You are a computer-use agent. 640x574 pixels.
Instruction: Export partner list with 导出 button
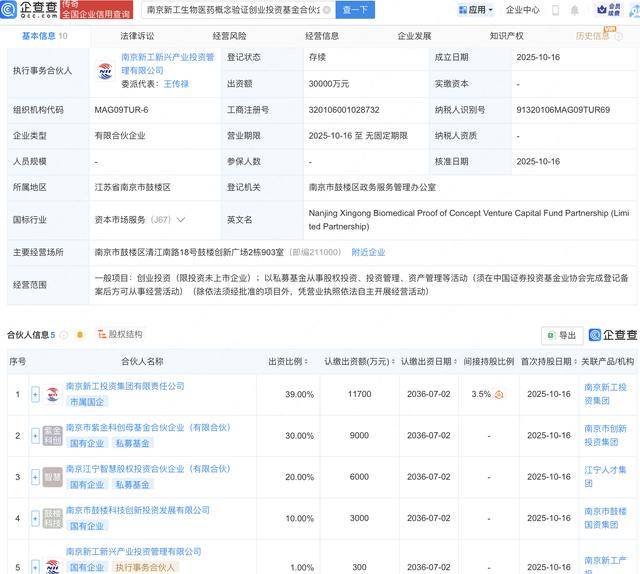(561, 336)
